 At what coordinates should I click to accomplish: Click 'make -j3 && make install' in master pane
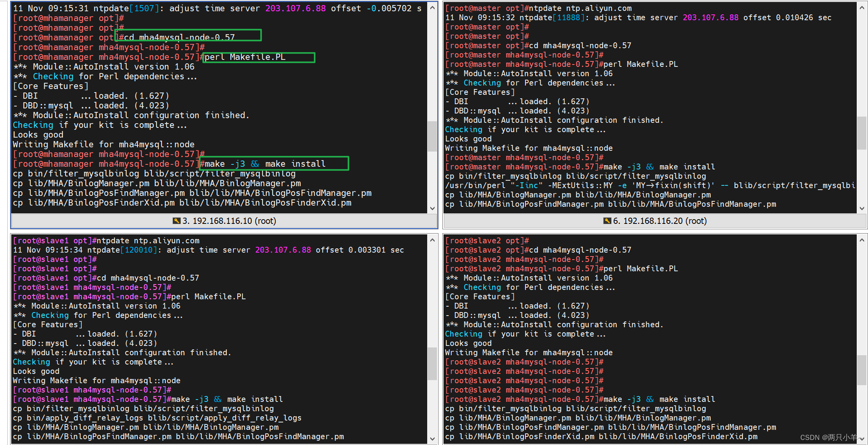659,167
